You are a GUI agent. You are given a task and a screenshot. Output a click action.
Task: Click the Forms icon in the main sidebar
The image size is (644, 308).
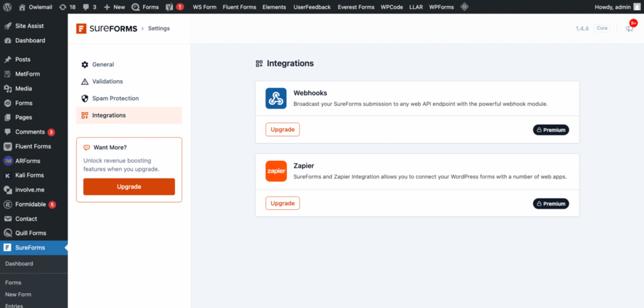pos(8,103)
